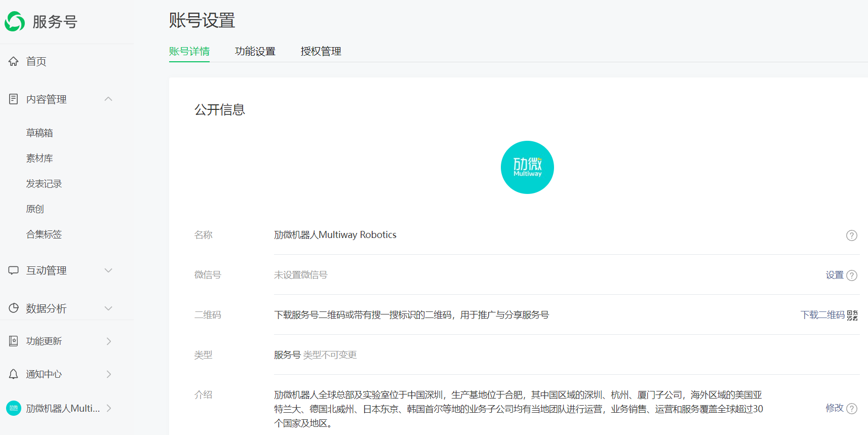Click the 未设置微信号 placeholder text
868x435 pixels.
301,275
